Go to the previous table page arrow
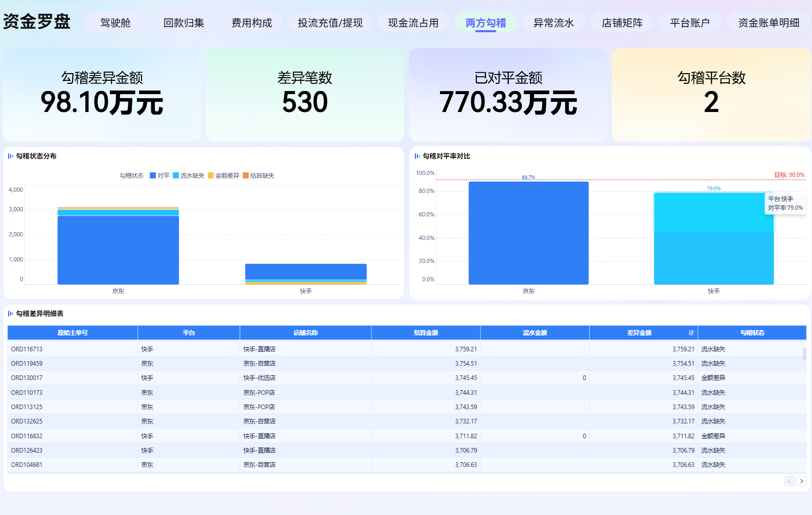This screenshot has width=812, height=515. tap(790, 481)
